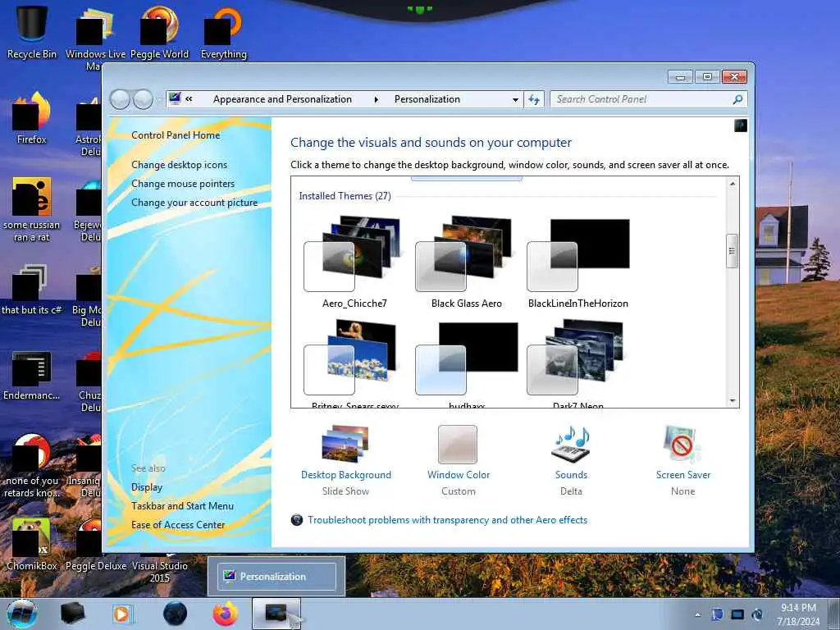Open Peggle World desktop shortcut
The width and height of the screenshot is (840, 630).
point(160,31)
